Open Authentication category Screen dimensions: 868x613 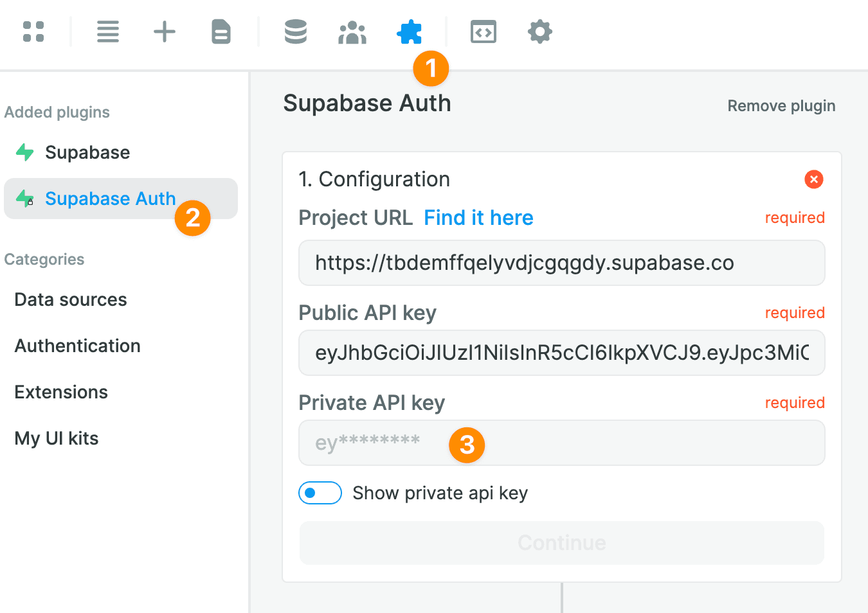[78, 346]
